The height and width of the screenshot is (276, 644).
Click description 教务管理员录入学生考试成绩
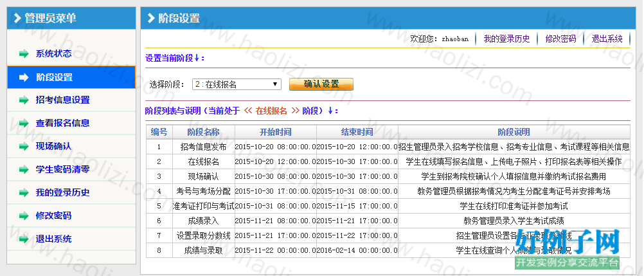coord(514,221)
